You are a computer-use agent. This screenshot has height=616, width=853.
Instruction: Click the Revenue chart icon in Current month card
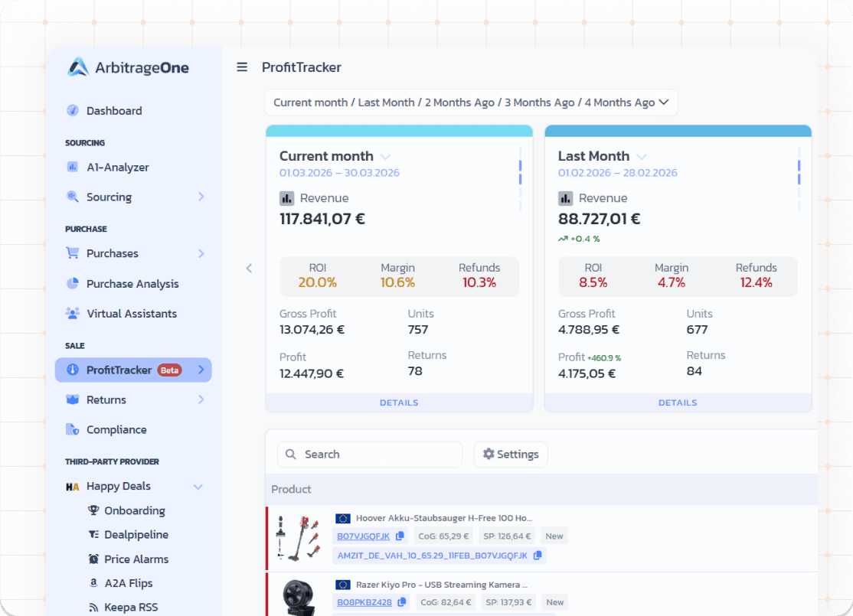286,198
